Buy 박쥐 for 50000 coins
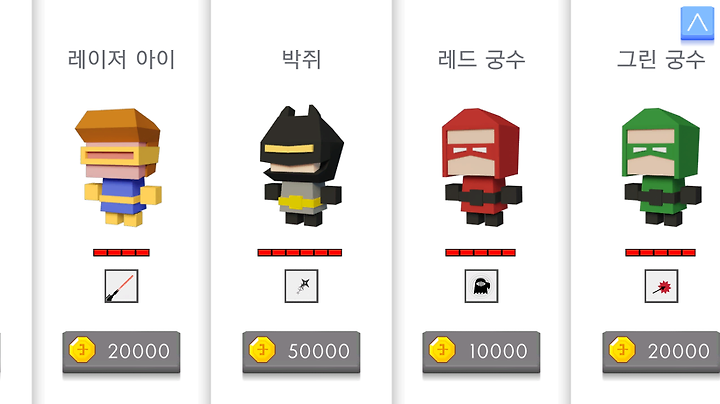This screenshot has width=720, height=404. tap(301, 352)
